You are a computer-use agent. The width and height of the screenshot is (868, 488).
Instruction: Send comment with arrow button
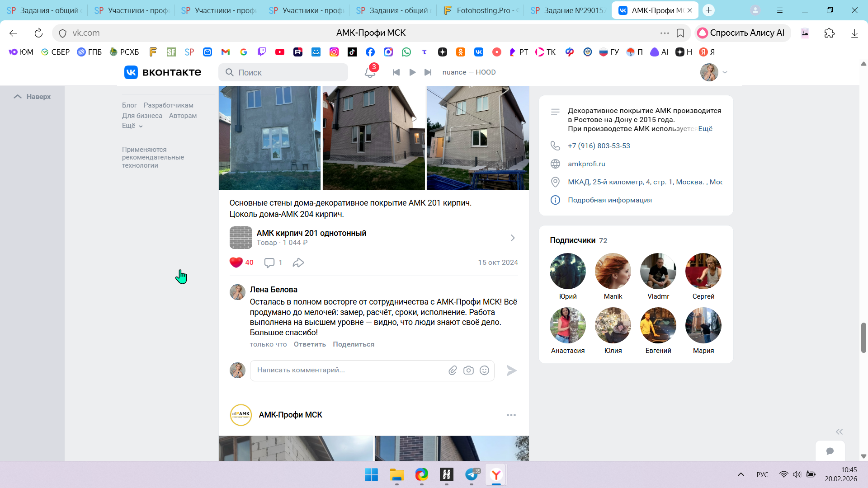click(511, 371)
